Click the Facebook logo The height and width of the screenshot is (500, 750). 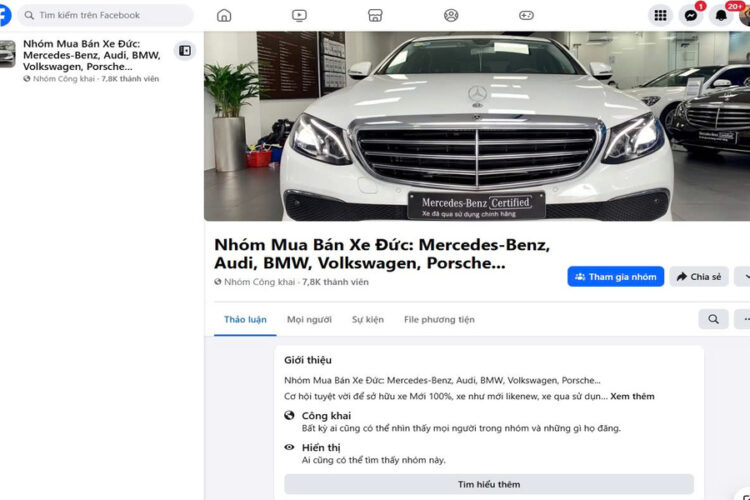pyautogui.click(x=4, y=15)
